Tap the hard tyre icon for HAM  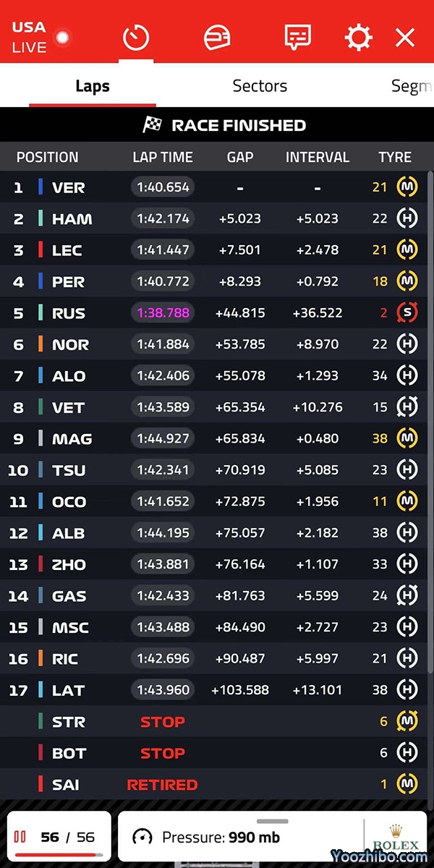coord(407,218)
